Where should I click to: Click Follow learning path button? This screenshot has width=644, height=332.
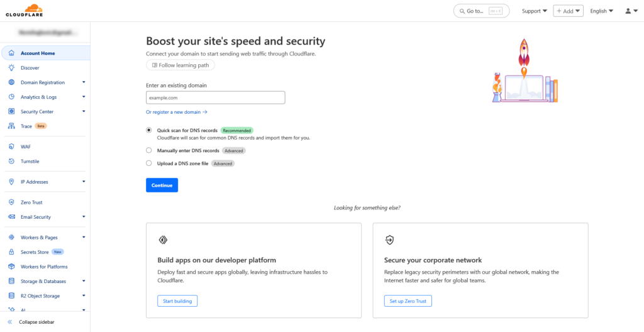pos(180,65)
